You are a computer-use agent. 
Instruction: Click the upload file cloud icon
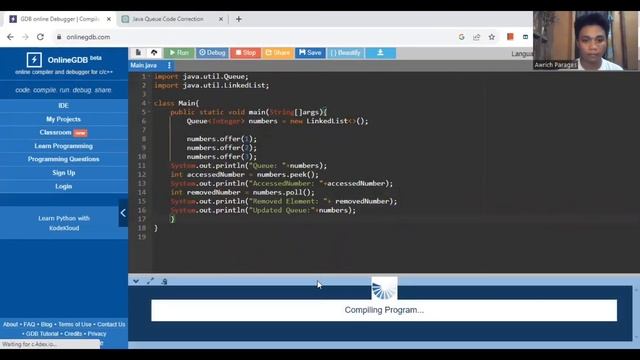pyautogui.click(x=154, y=53)
